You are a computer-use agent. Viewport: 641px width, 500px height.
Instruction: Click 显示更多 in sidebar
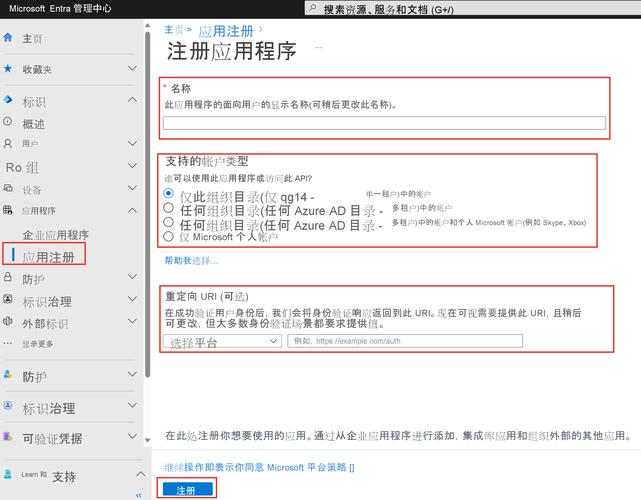[38, 344]
